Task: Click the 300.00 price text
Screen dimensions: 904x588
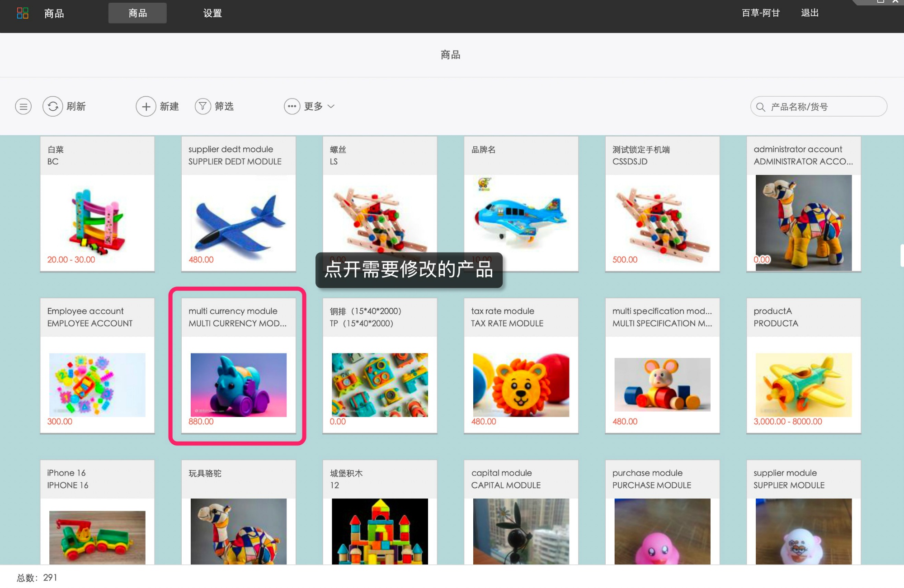Action: [x=60, y=422]
